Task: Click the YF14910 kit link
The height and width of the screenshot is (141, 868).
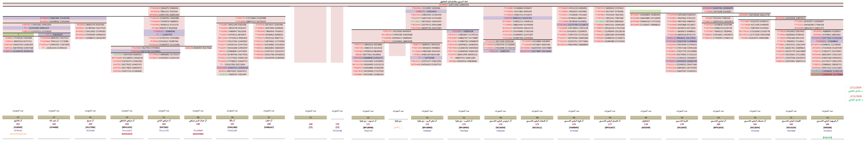Action: (827, 131)
